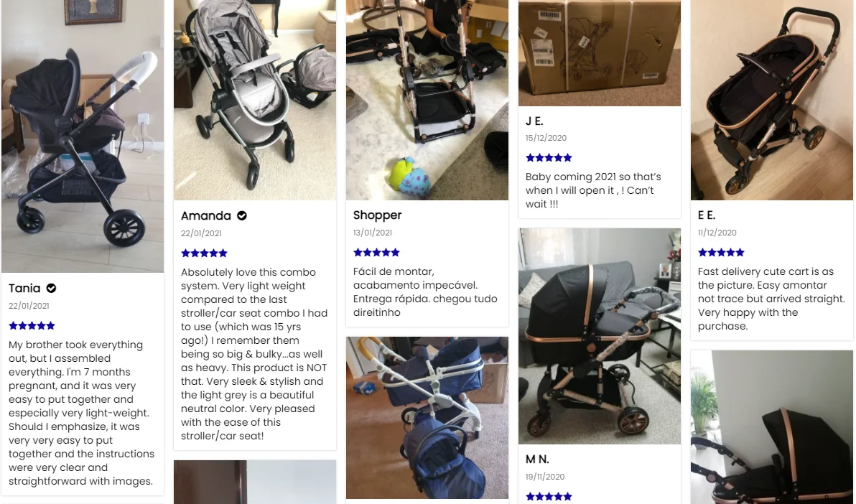The height and width of the screenshot is (504, 856).
Task: Click Amanda's five-star rating row
Action: (x=204, y=253)
